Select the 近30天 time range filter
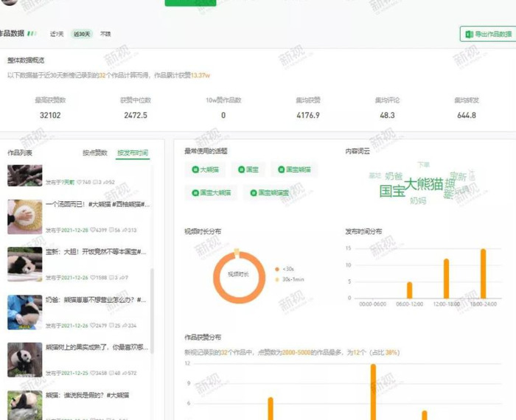Viewport: 516px width, 420px height. point(82,34)
